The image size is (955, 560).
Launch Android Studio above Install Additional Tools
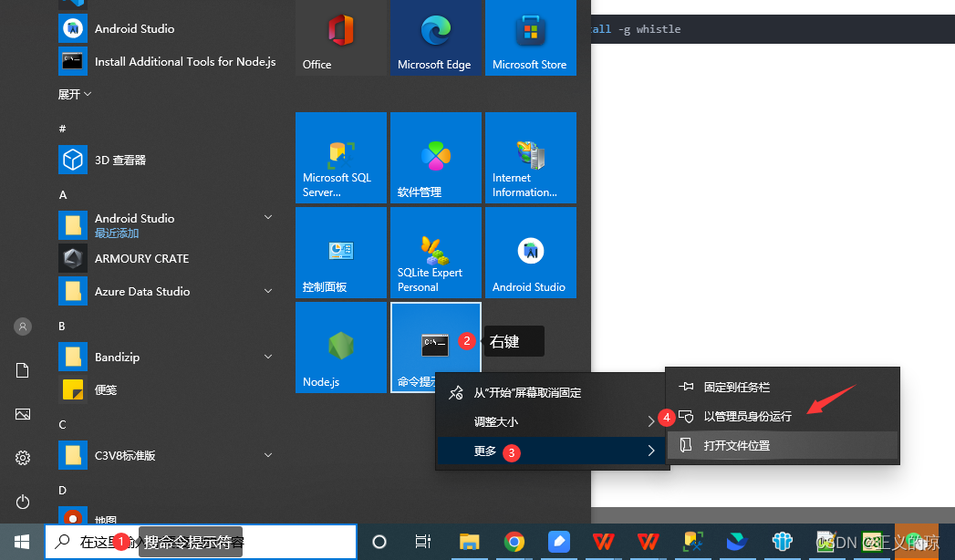[168, 28]
